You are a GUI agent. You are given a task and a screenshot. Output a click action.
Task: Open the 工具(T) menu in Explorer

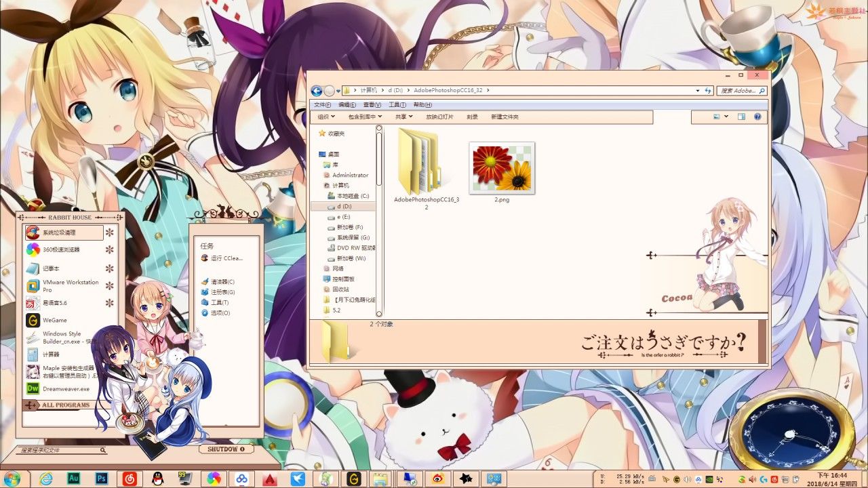[397, 105]
